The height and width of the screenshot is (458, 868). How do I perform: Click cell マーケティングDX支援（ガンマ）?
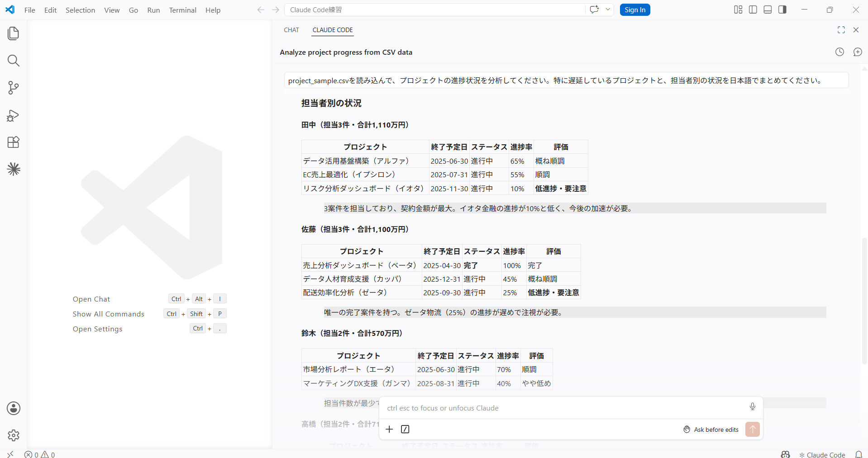358,383
